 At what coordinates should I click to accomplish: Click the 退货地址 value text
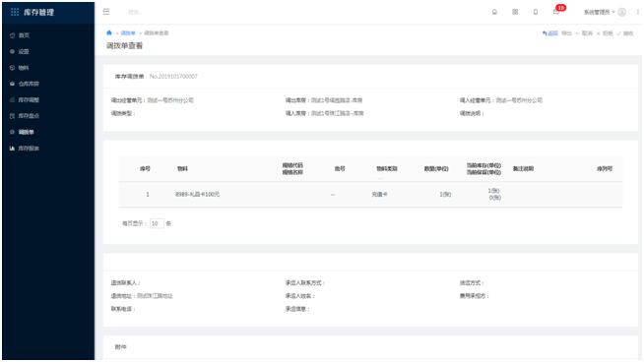[155, 296]
